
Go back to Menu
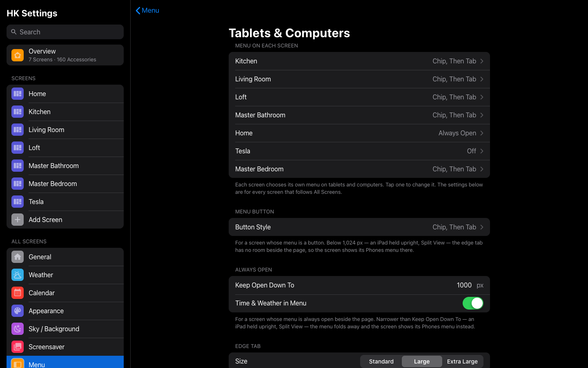(x=147, y=10)
